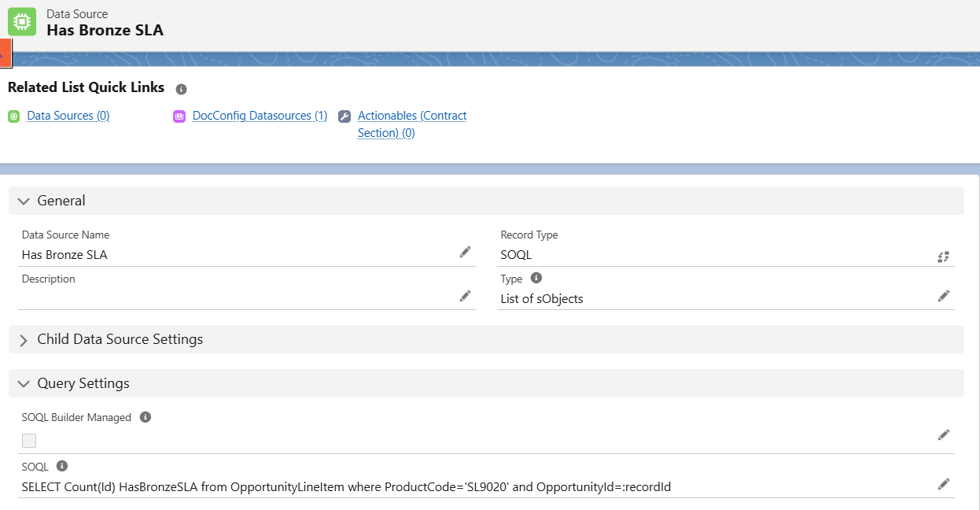980x510 pixels.
Task: Edit Type field using pencil icon
Action: coord(944,296)
